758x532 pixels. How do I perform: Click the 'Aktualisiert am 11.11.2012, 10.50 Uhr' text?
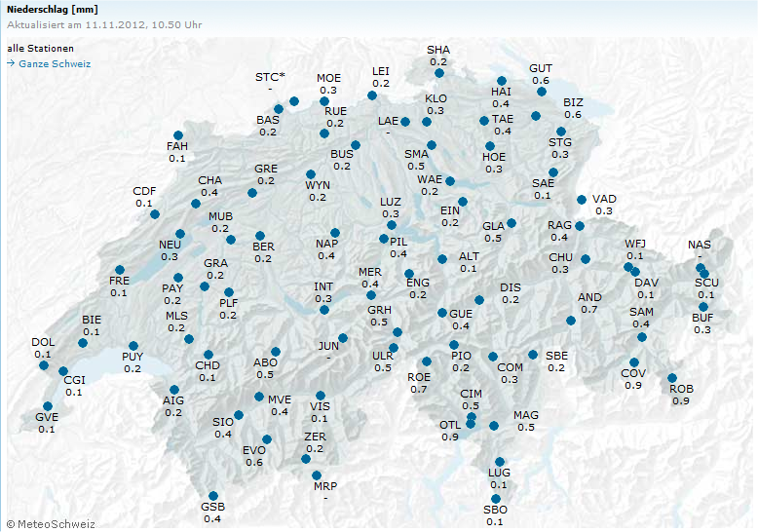104,24
